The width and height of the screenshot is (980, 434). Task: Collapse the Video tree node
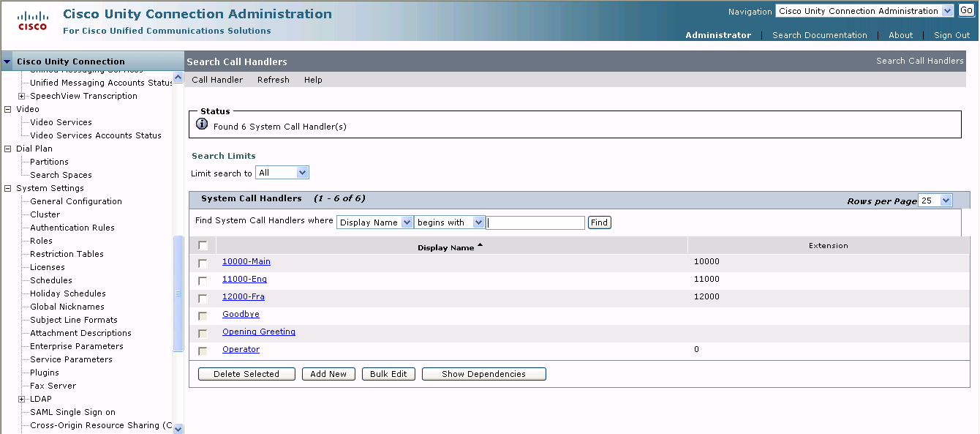[8, 109]
